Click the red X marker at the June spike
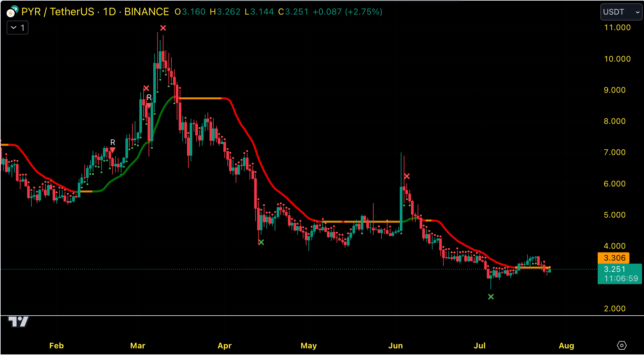This screenshot has height=355, width=644. pos(407,176)
